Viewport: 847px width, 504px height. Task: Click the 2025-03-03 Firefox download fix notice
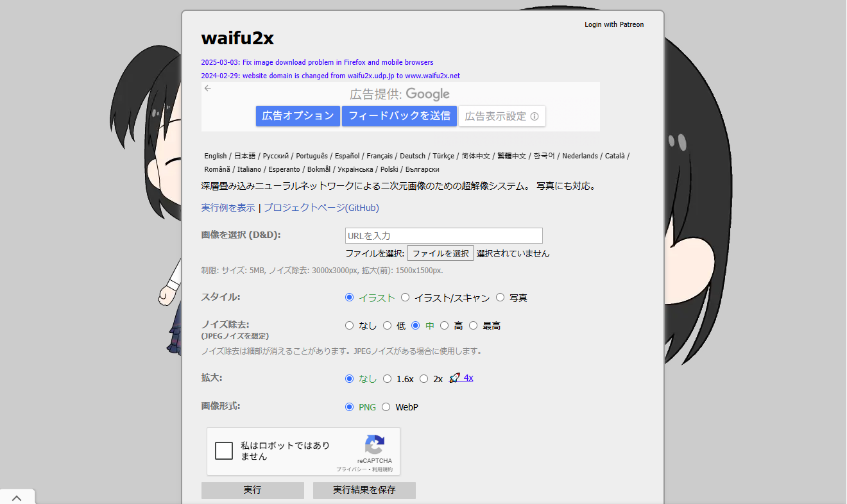click(317, 62)
